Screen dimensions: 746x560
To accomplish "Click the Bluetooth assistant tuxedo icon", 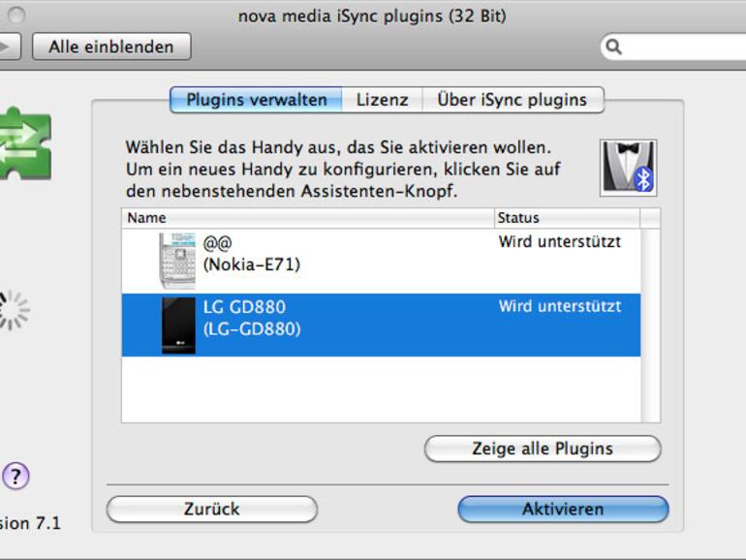I will click(x=628, y=168).
